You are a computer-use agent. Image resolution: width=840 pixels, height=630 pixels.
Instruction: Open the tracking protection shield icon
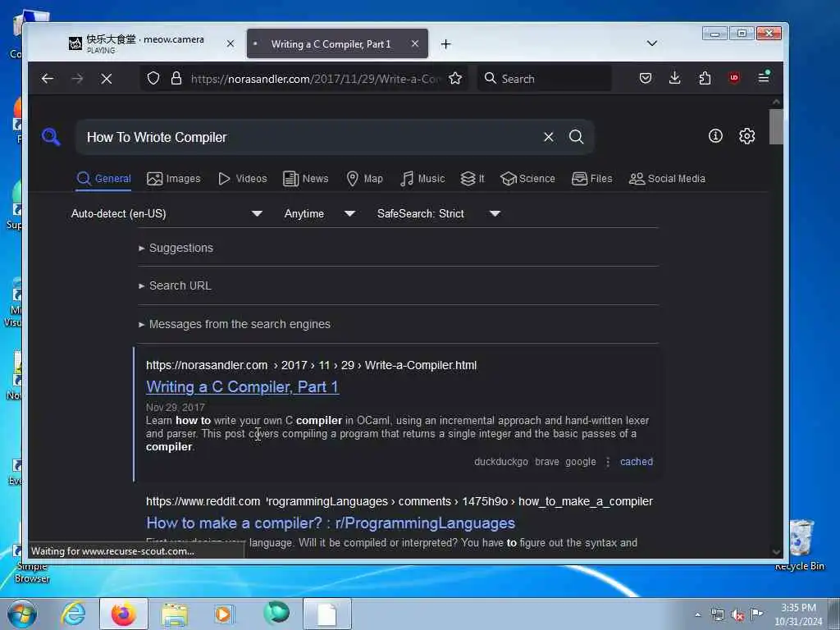tap(153, 78)
